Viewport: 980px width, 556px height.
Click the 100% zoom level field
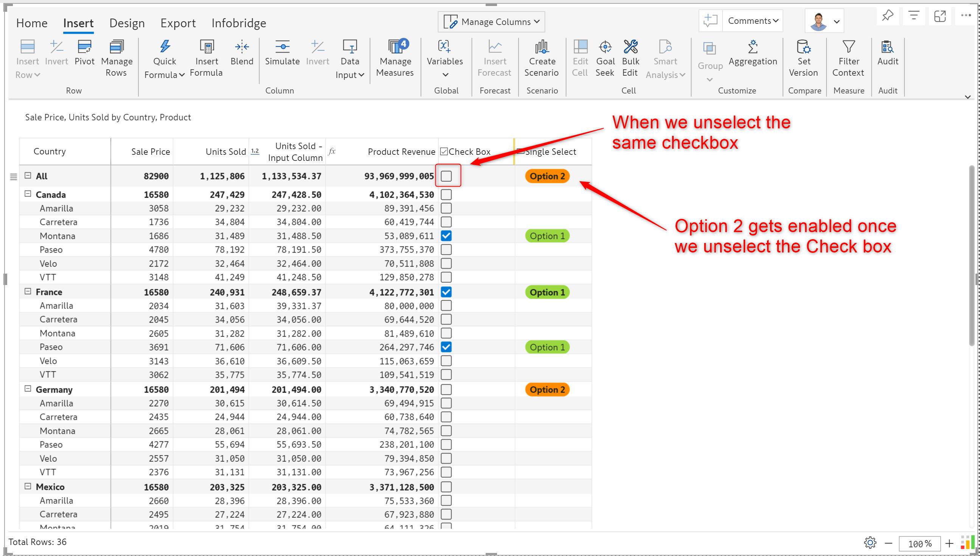pos(920,544)
